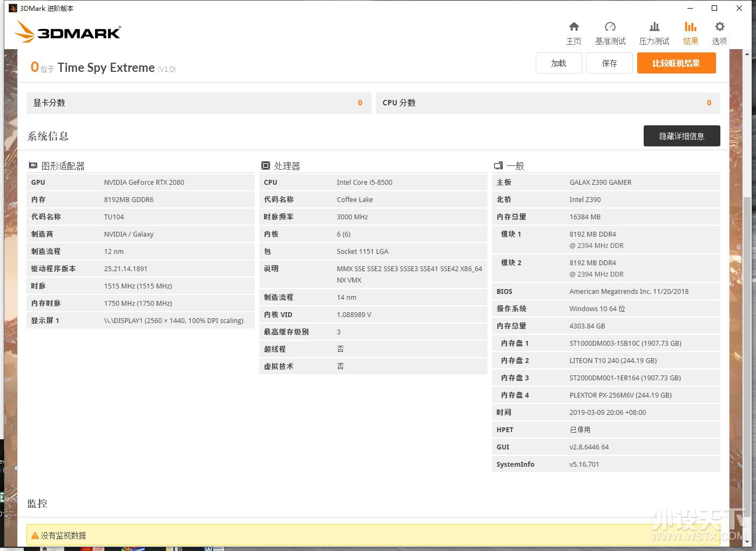The width and height of the screenshot is (756, 551).
Task: Select the ST1000DM003-1SB10C disk entry
Action: pos(625,343)
